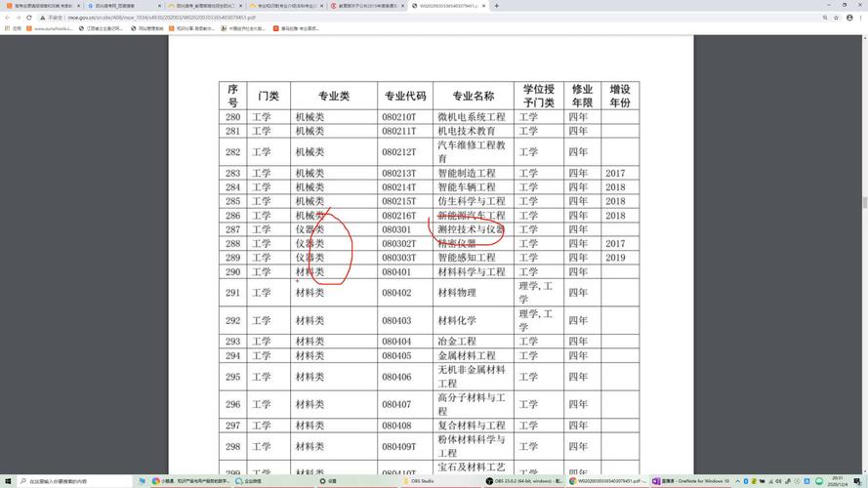Open the notification center icon
This screenshot has width=868, height=488.
[x=857, y=481]
